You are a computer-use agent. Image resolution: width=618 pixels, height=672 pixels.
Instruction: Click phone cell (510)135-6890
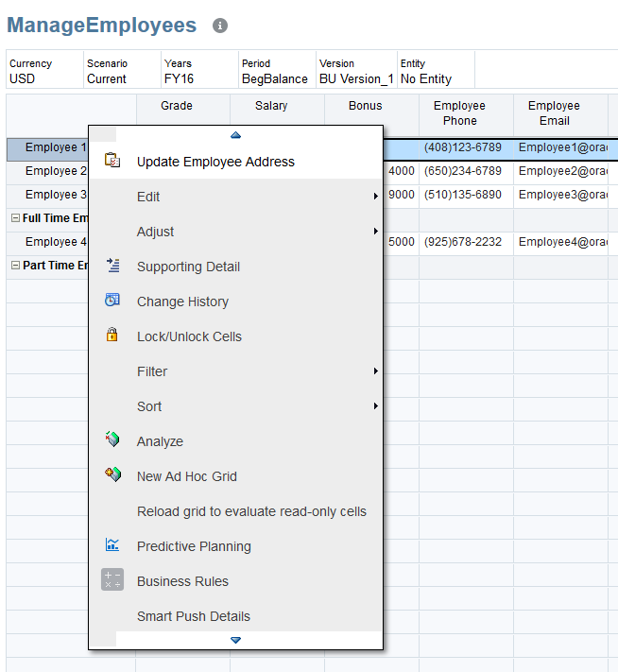[x=466, y=197]
